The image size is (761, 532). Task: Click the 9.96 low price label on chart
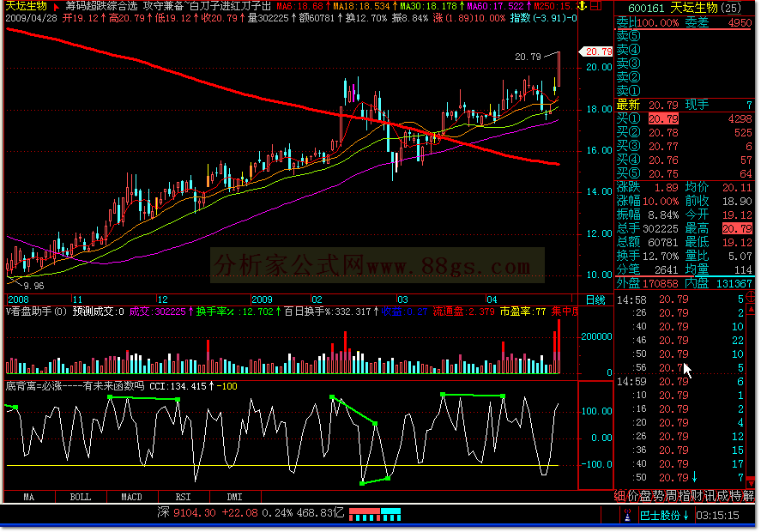coord(34,286)
